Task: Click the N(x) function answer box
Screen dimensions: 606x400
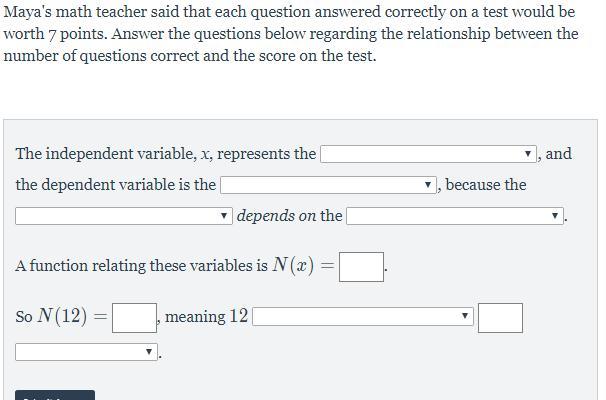Action: tap(361, 266)
